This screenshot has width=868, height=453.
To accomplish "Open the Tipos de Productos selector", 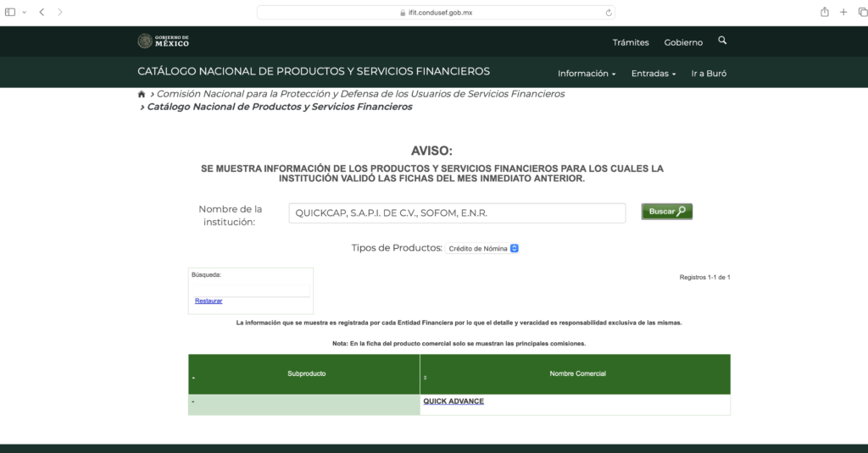I will (482, 248).
